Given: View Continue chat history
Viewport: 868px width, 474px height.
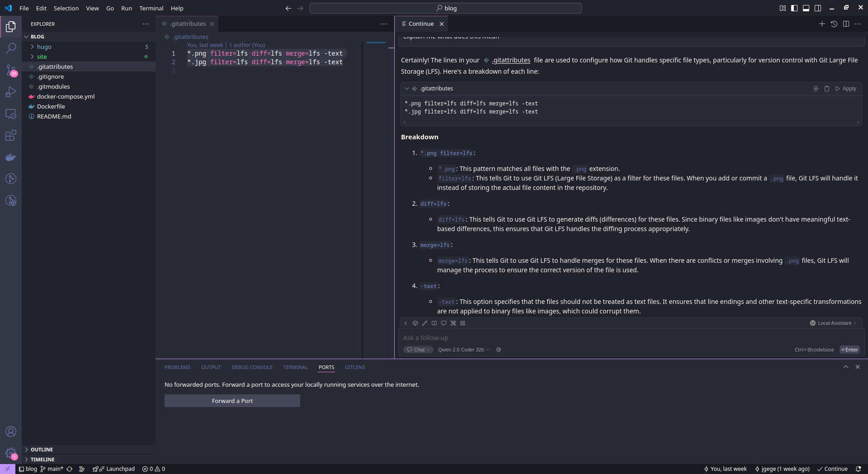Looking at the screenshot, I should tap(834, 24).
